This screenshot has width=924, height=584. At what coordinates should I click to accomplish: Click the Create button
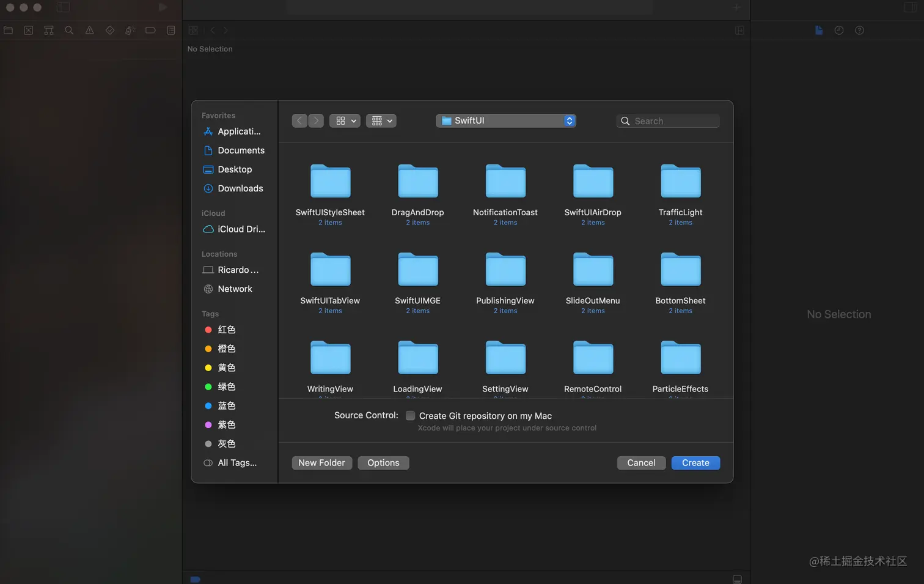tap(695, 463)
